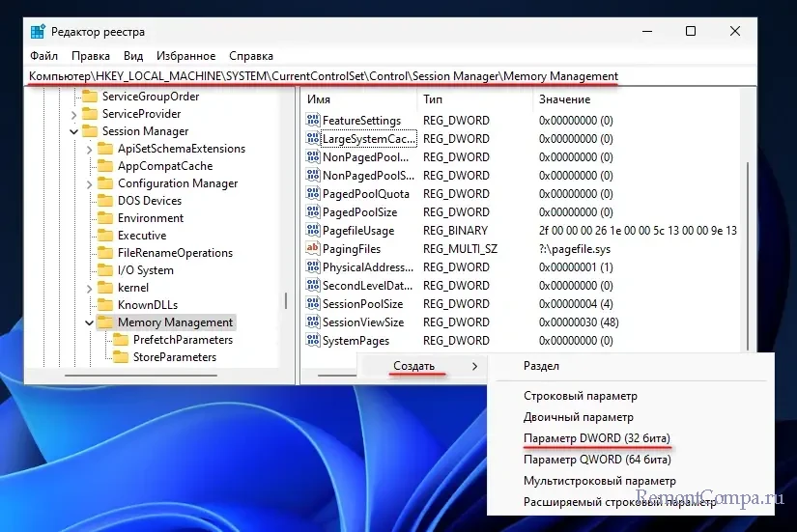This screenshot has height=532, width=797.
Task: Collapse the Session Manager tree node
Action: click(x=73, y=131)
